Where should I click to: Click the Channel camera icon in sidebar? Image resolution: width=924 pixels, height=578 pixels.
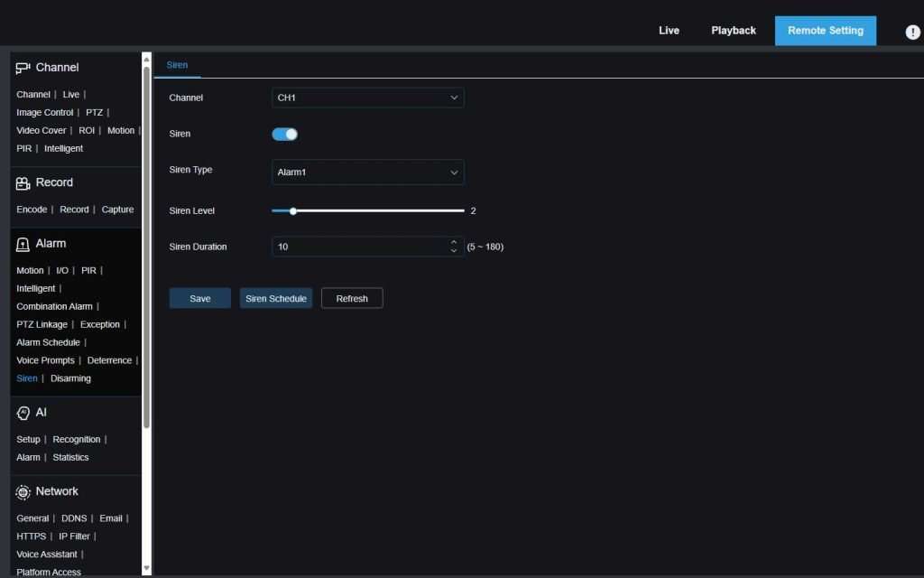click(x=23, y=68)
